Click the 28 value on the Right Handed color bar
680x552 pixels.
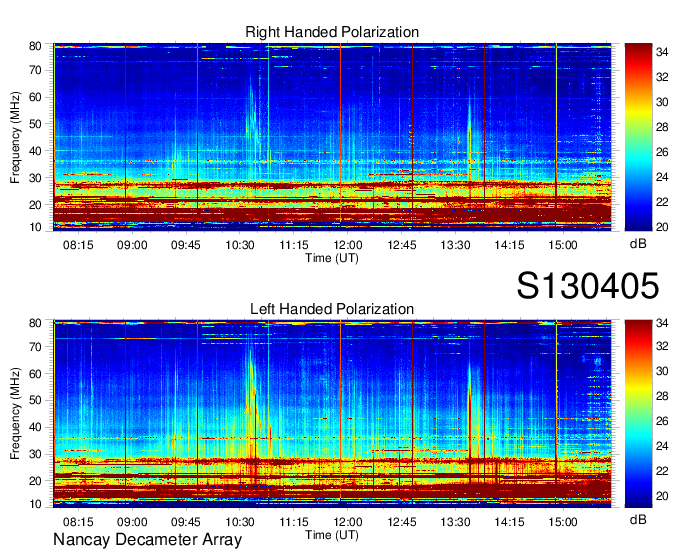click(x=662, y=127)
